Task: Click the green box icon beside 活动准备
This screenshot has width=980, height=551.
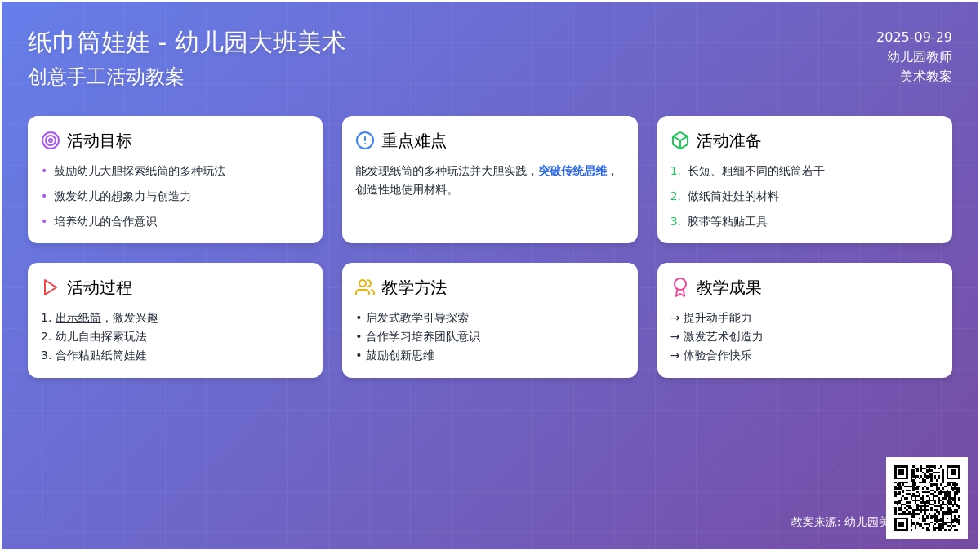Action: [680, 140]
